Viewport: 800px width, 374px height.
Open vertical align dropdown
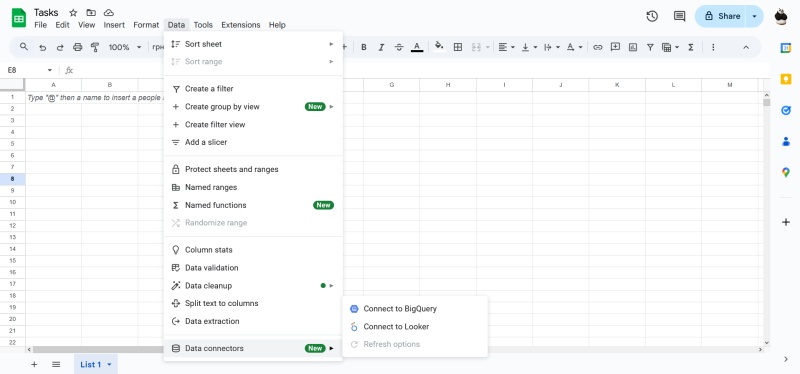tap(529, 47)
